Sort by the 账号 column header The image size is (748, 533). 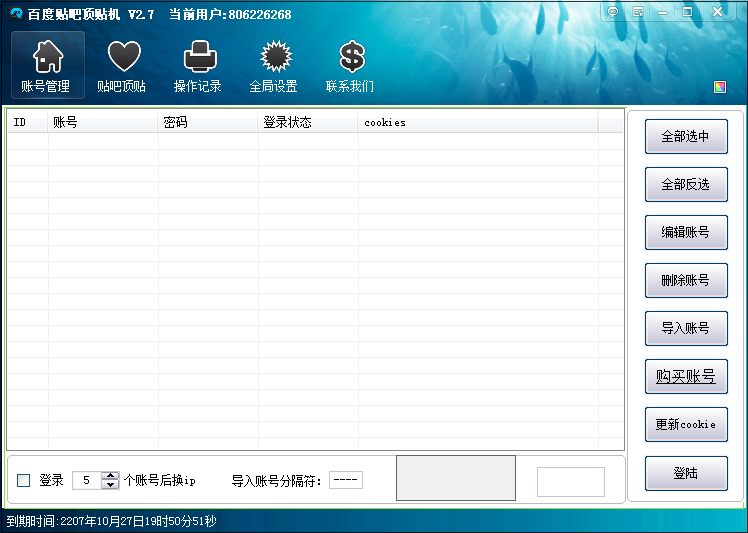[x=103, y=123]
